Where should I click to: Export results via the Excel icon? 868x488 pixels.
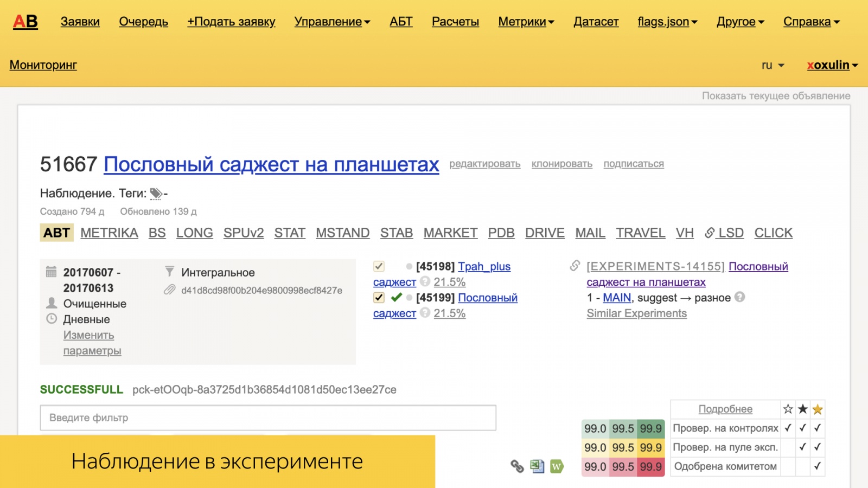(536, 466)
